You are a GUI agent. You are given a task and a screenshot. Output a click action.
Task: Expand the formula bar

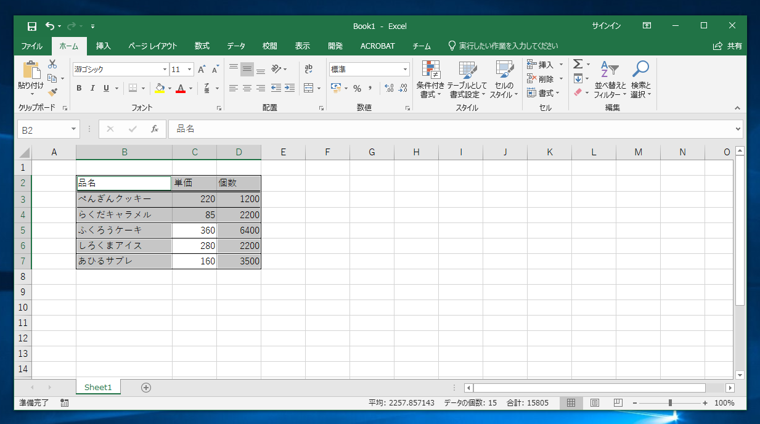(738, 129)
